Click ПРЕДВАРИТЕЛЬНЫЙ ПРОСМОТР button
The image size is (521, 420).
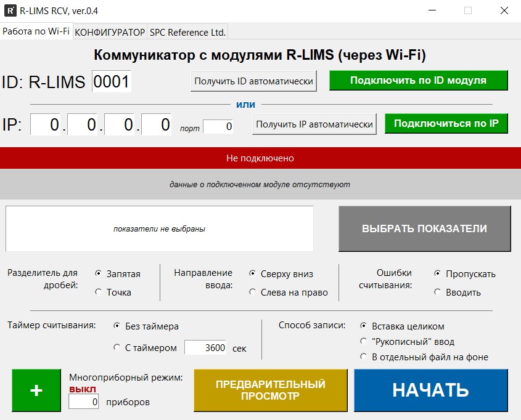(270, 390)
